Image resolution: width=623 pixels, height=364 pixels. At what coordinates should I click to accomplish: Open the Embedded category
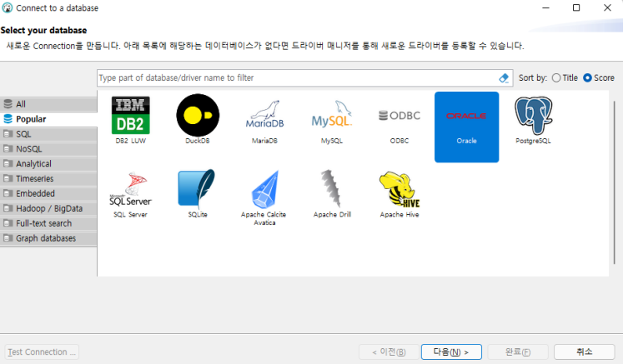click(x=48, y=194)
